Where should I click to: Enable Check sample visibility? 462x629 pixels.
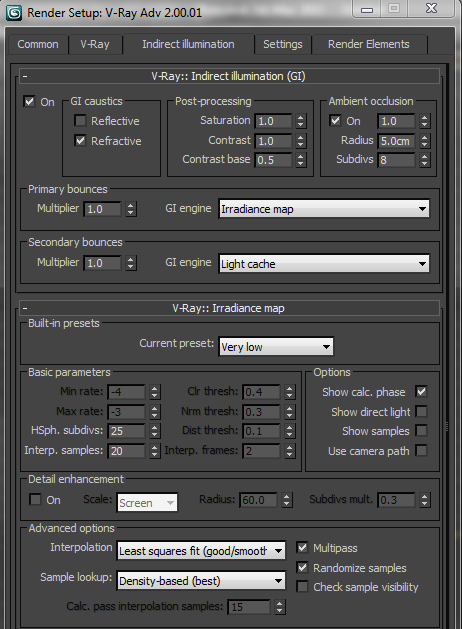[x=302, y=587]
